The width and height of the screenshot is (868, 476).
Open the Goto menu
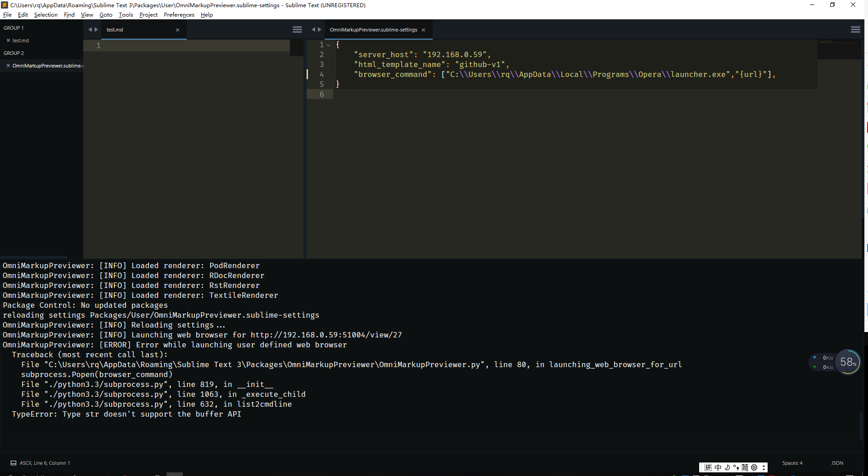coord(106,14)
